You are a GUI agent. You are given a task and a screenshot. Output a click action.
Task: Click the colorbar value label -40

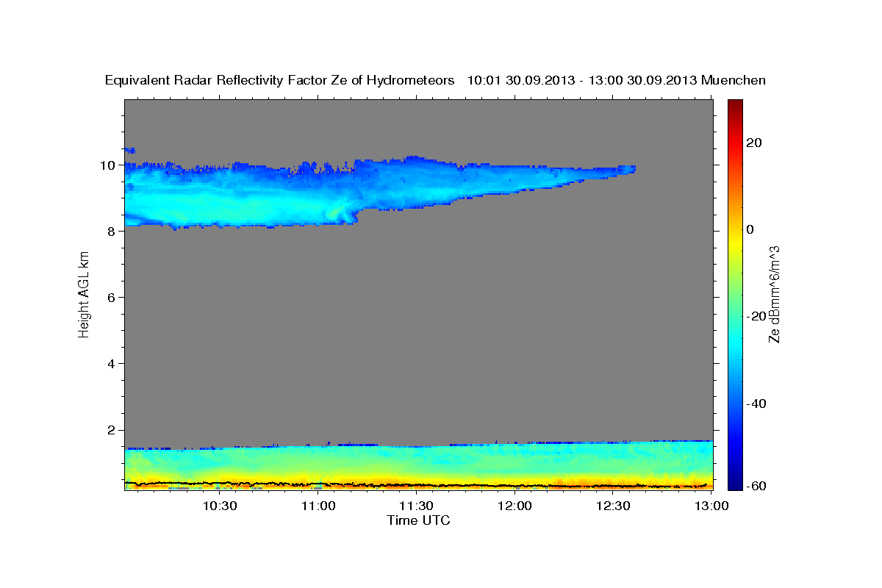click(758, 404)
